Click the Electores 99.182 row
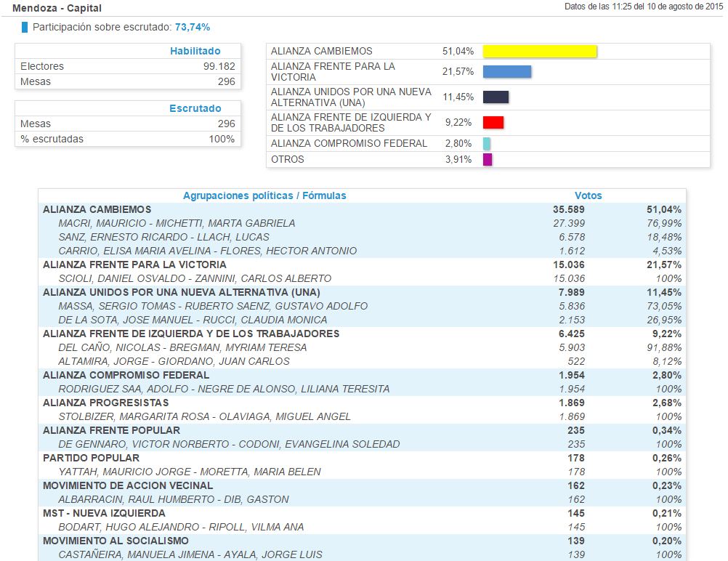 [127, 66]
